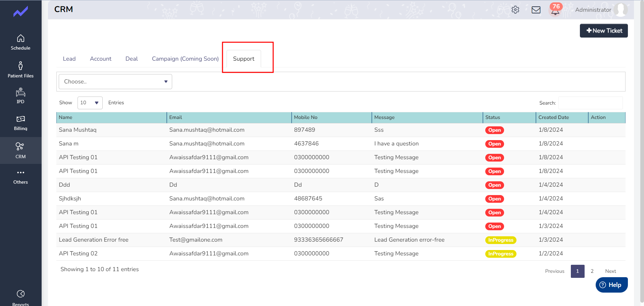
Task: Go to pagination page 2
Action: tap(592, 271)
